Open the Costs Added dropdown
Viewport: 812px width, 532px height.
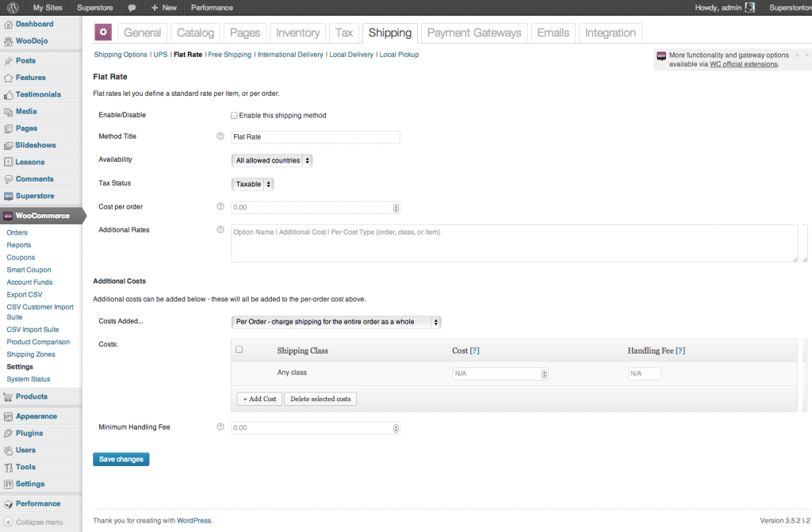335,322
